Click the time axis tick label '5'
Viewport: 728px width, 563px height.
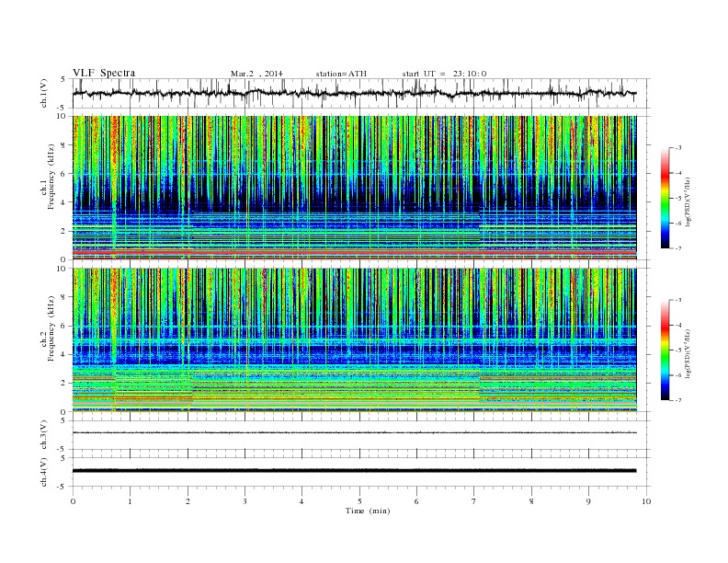[359, 501]
